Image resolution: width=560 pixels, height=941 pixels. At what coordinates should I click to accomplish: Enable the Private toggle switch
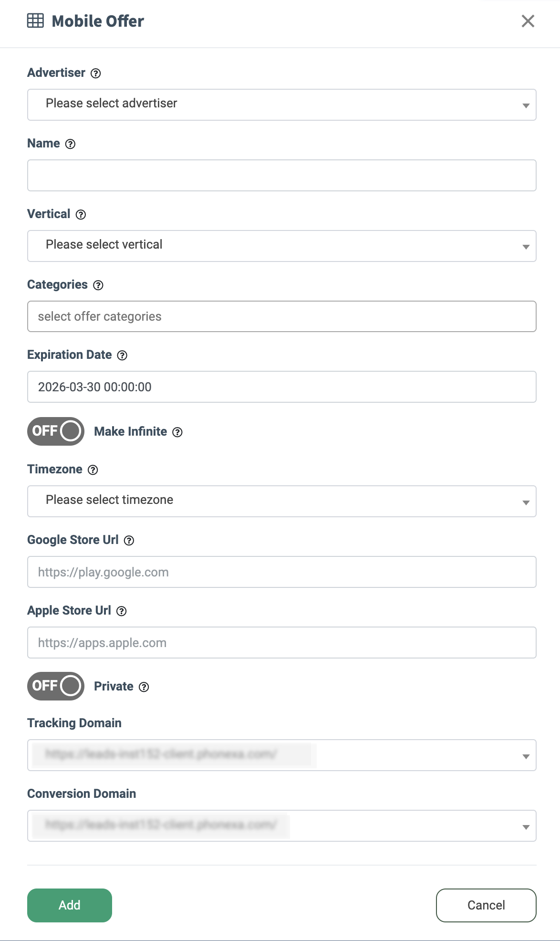(x=56, y=686)
